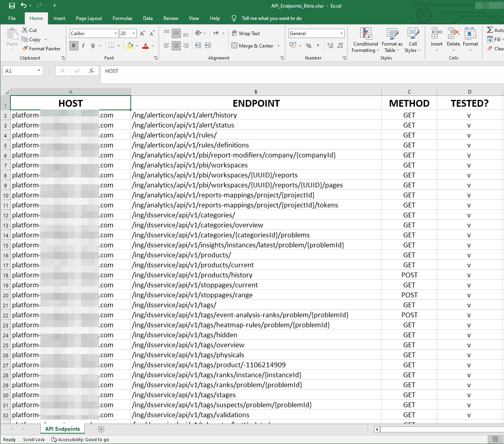
Task: Apply the Fill Color bucket icon
Action: 130,46
